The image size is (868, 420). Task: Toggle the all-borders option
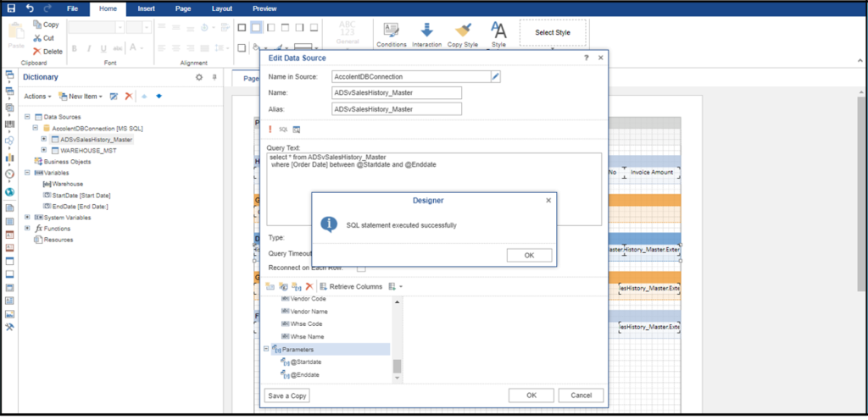coord(242,28)
